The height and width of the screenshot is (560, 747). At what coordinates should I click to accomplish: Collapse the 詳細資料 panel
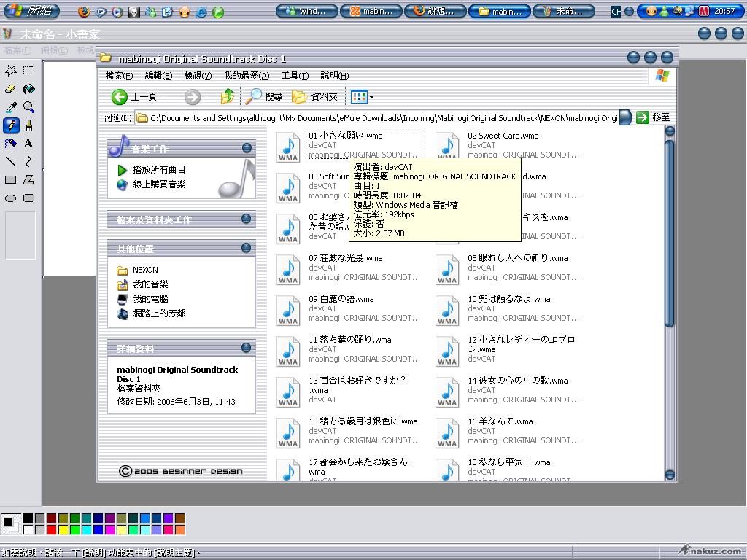[x=247, y=348]
